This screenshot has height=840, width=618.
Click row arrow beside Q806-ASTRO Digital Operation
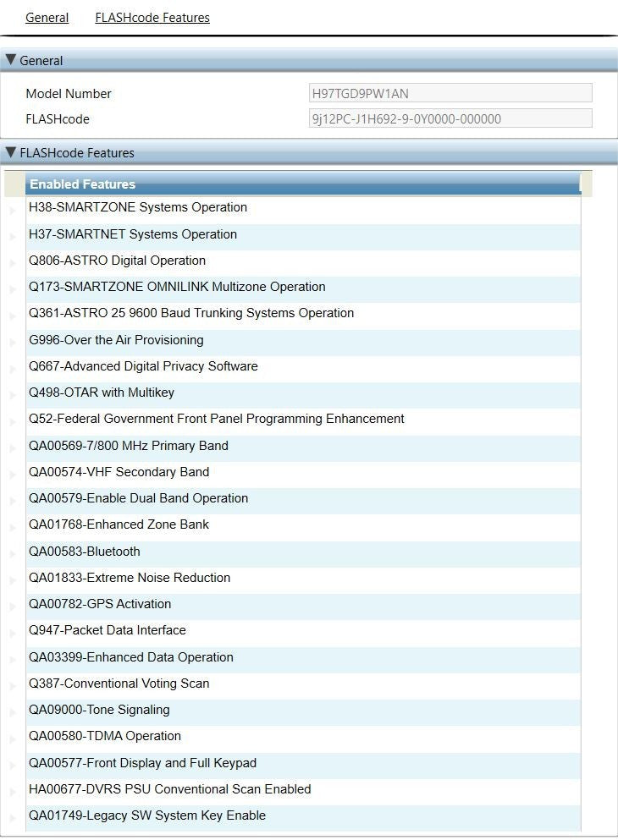point(13,263)
